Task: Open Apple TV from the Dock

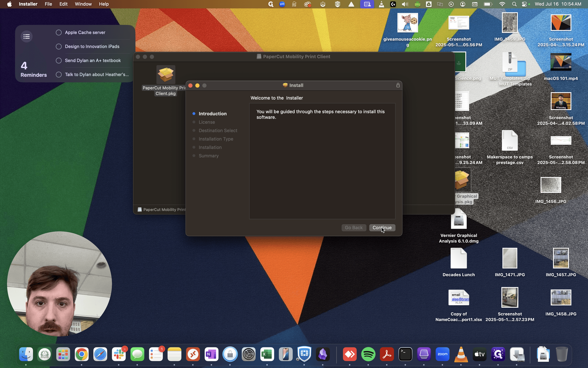Action: click(480, 354)
